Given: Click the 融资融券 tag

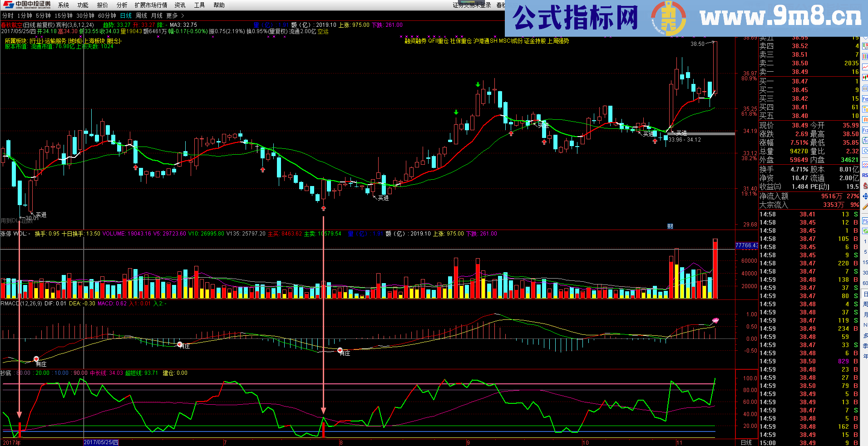Looking at the screenshot, I should click(415, 41).
